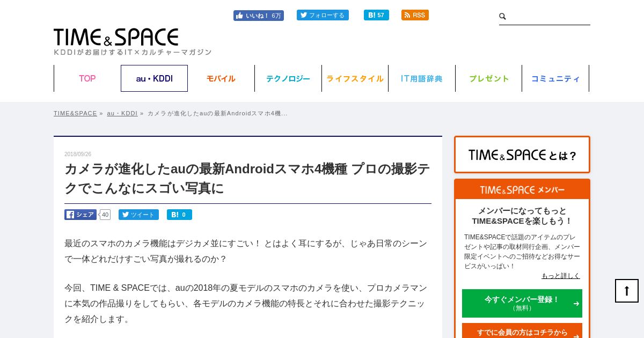Open the プレゼント navigation tab

coord(489,78)
